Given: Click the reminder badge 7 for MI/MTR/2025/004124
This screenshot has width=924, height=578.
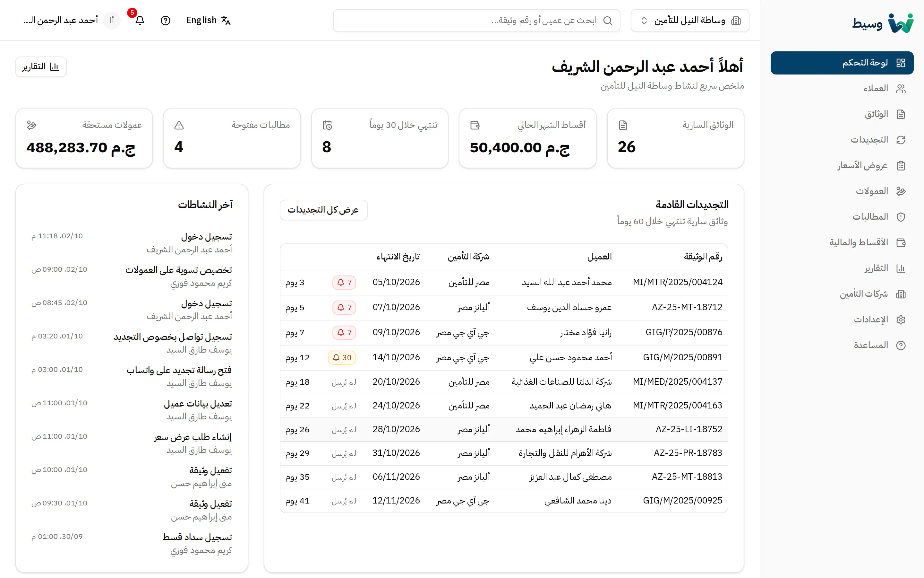Looking at the screenshot, I should coord(344,283).
